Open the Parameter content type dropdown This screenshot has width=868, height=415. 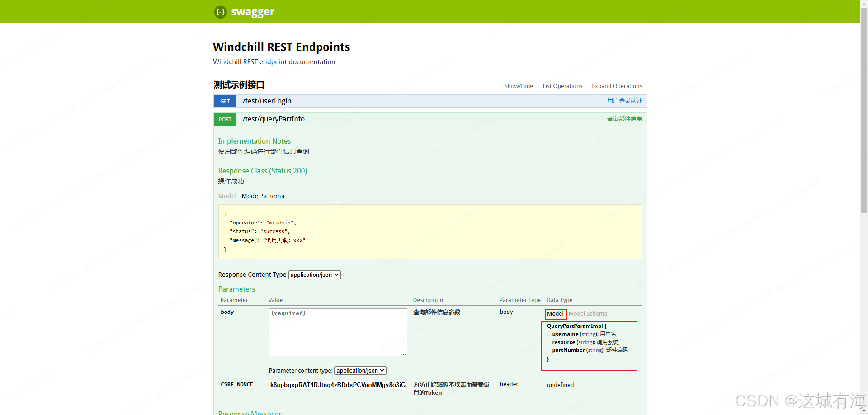(360, 371)
